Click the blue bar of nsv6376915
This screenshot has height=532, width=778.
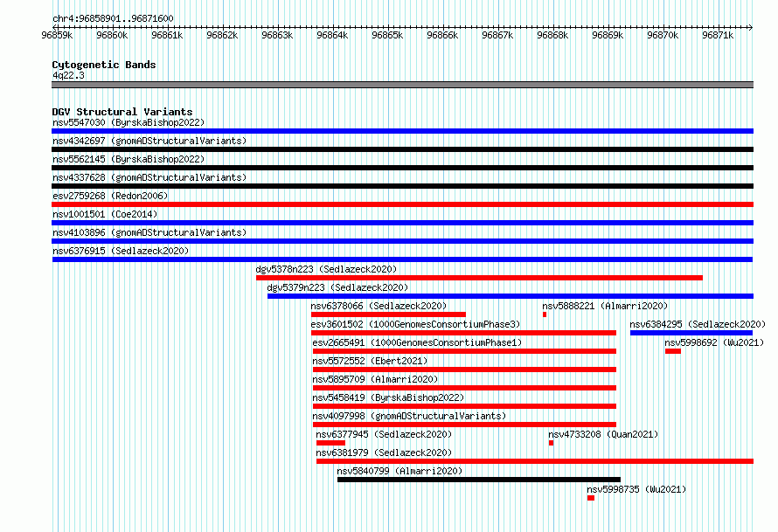[x=402, y=259]
